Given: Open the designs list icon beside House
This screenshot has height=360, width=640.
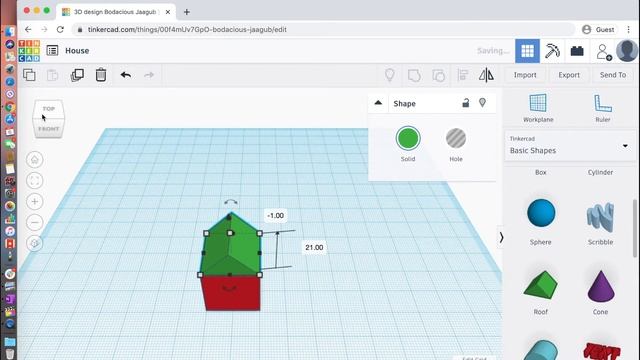Looking at the screenshot, I should pos(52,51).
